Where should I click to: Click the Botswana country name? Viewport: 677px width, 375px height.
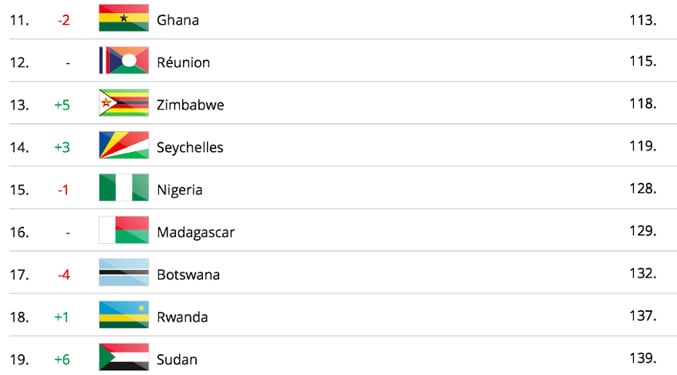tap(188, 275)
